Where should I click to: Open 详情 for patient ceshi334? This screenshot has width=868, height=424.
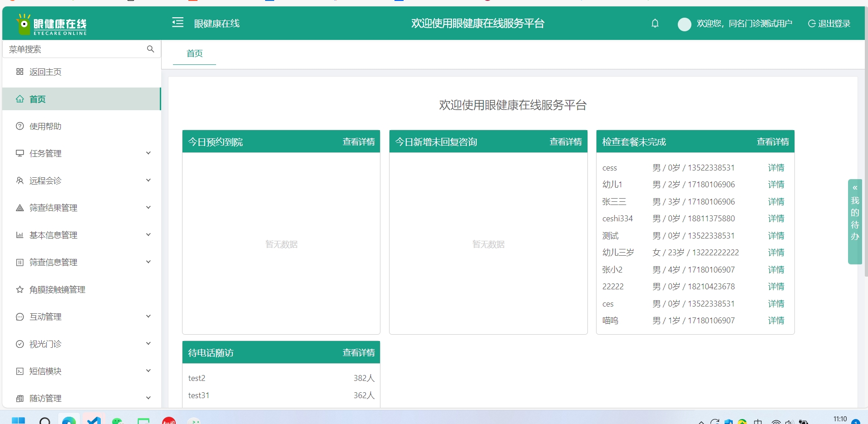click(x=776, y=219)
